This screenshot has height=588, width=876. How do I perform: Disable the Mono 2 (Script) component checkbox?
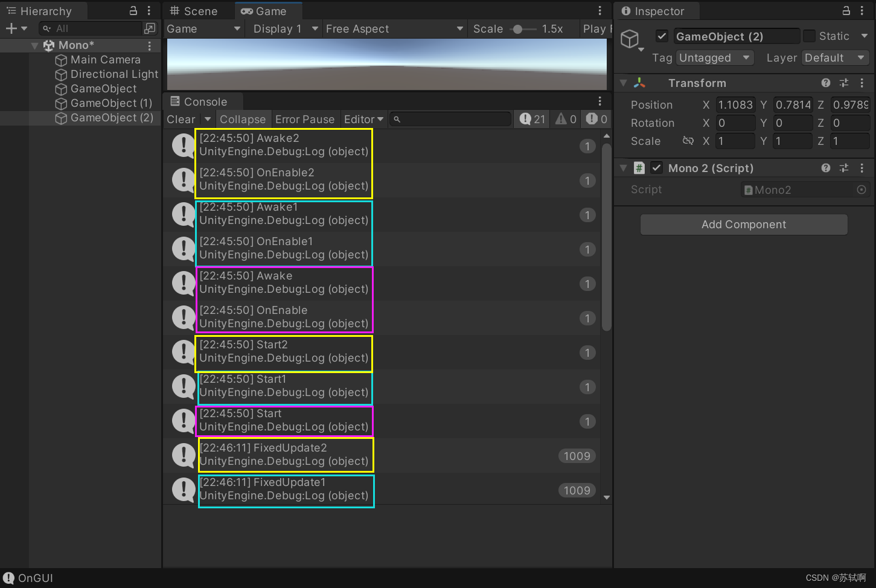tap(656, 167)
